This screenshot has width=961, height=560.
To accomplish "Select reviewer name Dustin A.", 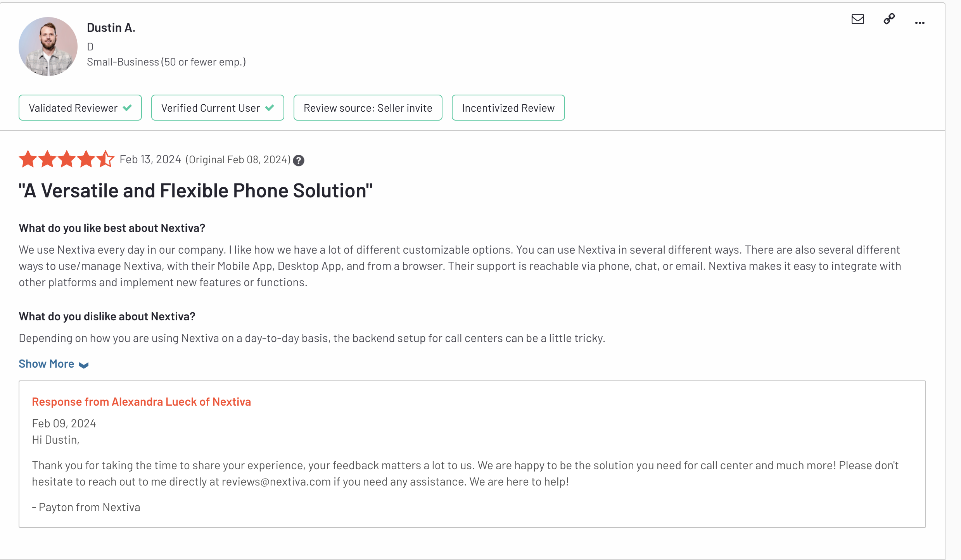I will click(x=111, y=27).
